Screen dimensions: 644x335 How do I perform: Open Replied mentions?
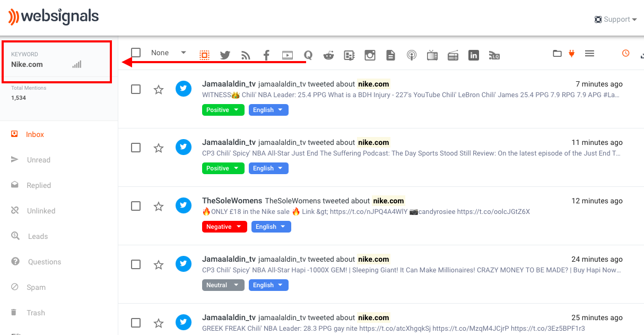tap(39, 185)
